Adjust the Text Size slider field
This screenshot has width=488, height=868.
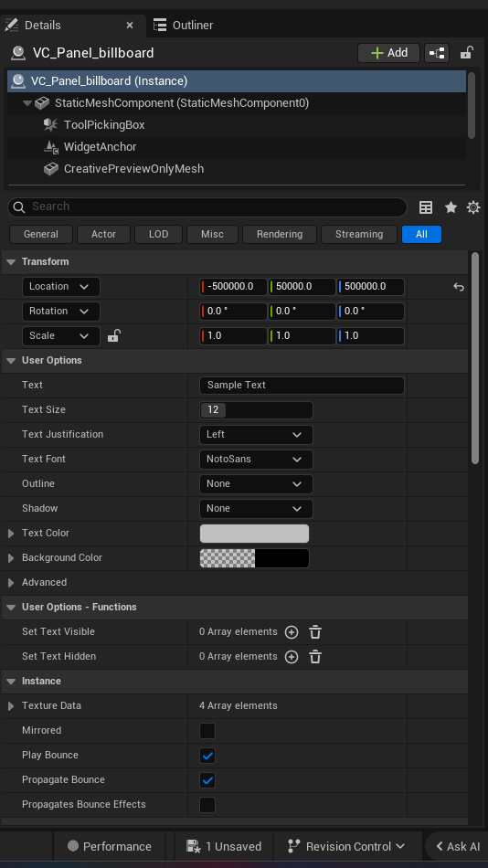pos(256,410)
